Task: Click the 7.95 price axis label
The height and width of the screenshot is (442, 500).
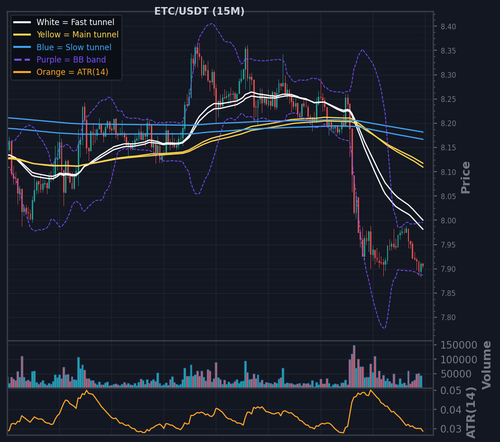Action: (448, 245)
